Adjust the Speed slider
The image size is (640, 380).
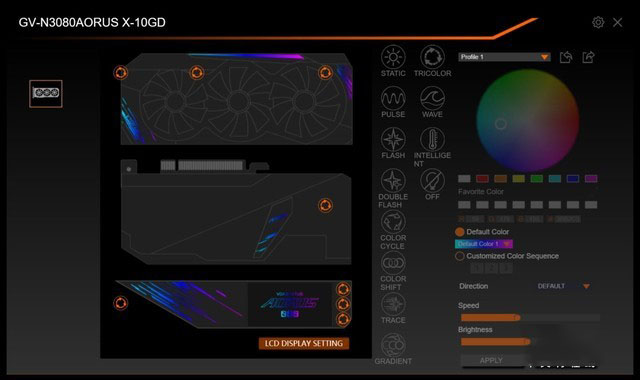pyautogui.click(x=530, y=318)
